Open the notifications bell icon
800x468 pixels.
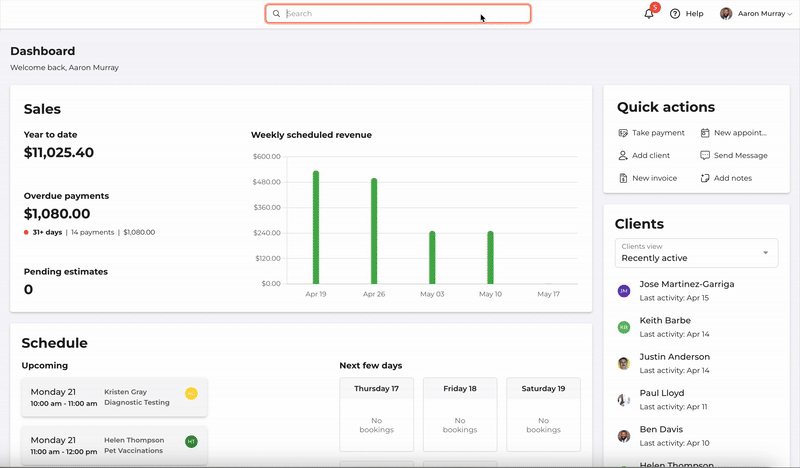pyautogui.click(x=649, y=14)
